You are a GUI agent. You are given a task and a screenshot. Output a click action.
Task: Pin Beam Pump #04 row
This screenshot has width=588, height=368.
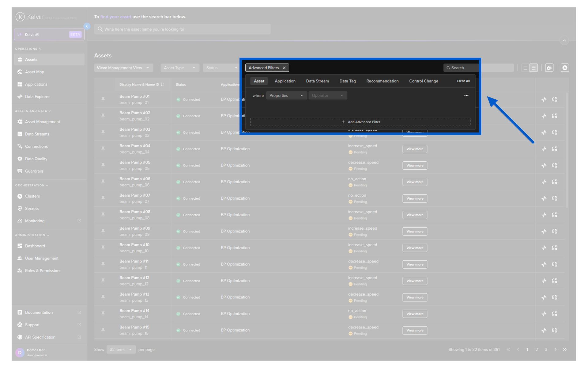point(103,149)
